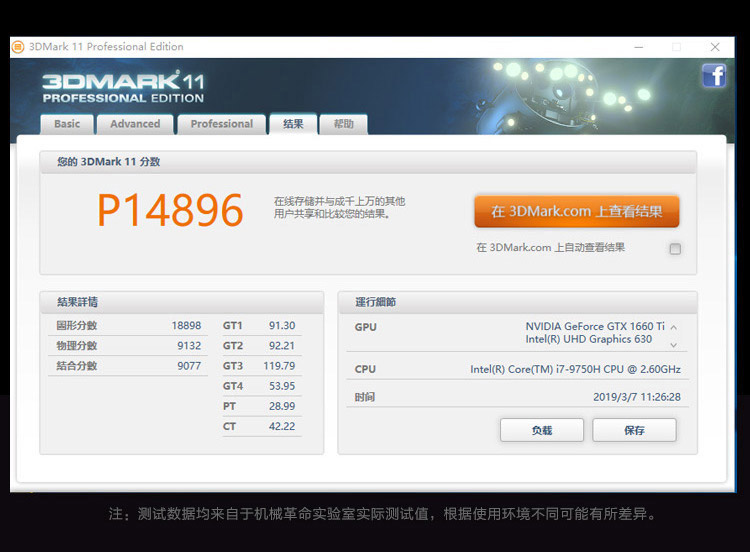This screenshot has width=750, height=552.
Task: Click the 物理分数 value 9132
Action: pos(189,346)
